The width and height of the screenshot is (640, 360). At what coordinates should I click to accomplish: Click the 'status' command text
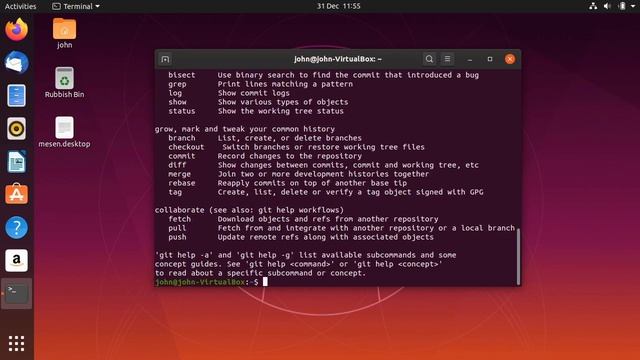coord(182,111)
